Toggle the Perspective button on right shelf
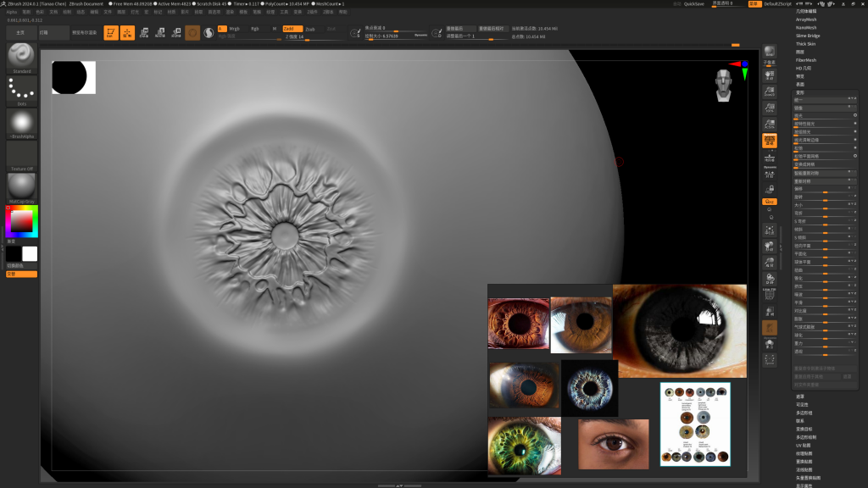The image size is (868, 488). 770,141
